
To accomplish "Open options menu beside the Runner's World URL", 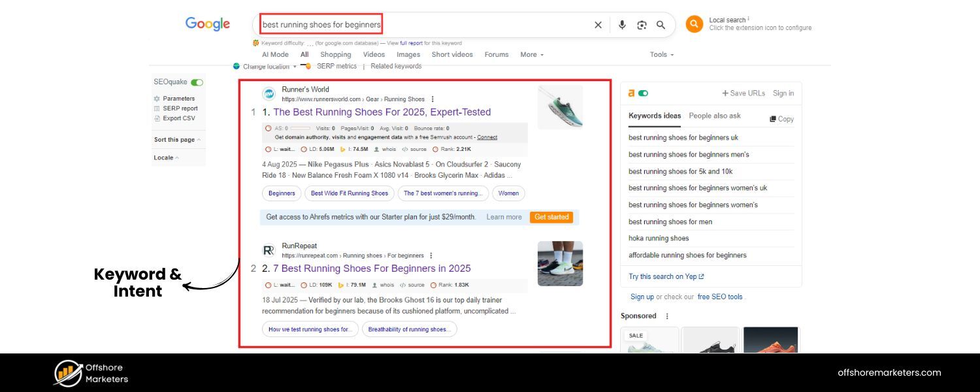I will pyautogui.click(x=433, y=99).
